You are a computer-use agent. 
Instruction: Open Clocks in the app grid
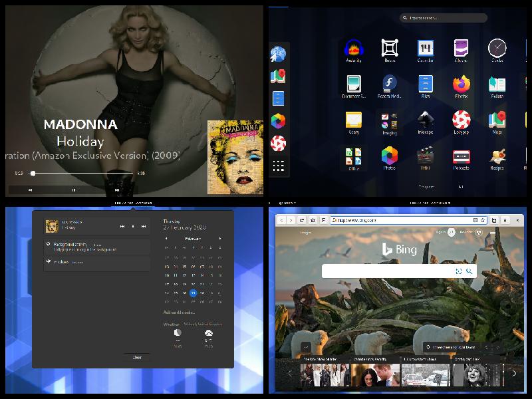click(497, 51)
